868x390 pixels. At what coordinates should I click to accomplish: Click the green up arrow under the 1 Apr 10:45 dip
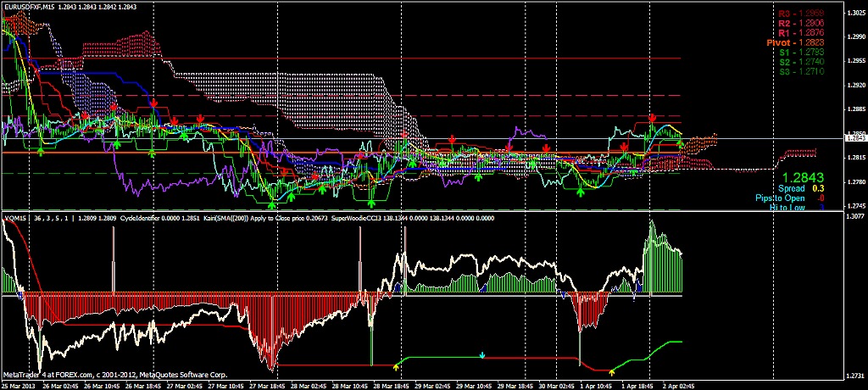click(x=580, y=192)
